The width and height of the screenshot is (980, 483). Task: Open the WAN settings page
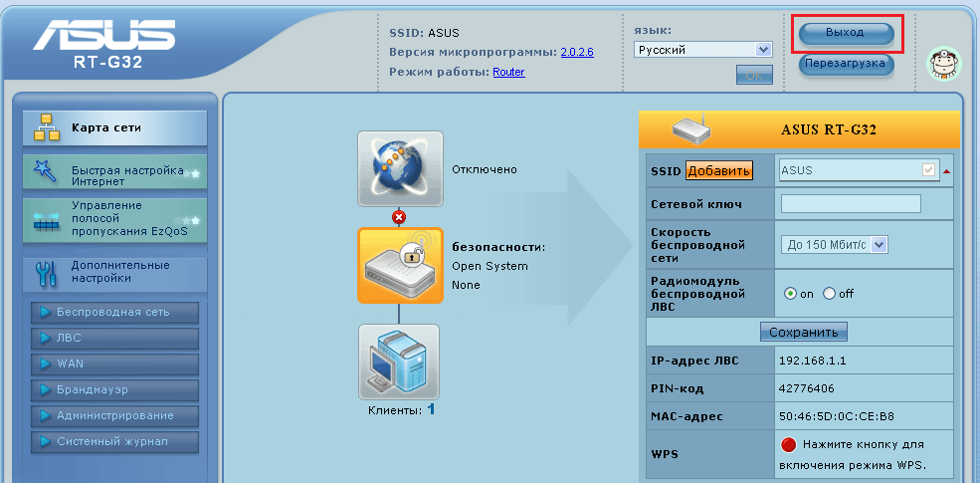pyautogui.click(x=115, y=363)
